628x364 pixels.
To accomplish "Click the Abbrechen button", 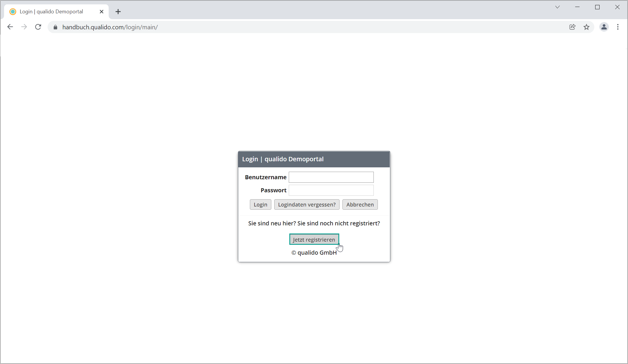I will (x=360, y=204).
